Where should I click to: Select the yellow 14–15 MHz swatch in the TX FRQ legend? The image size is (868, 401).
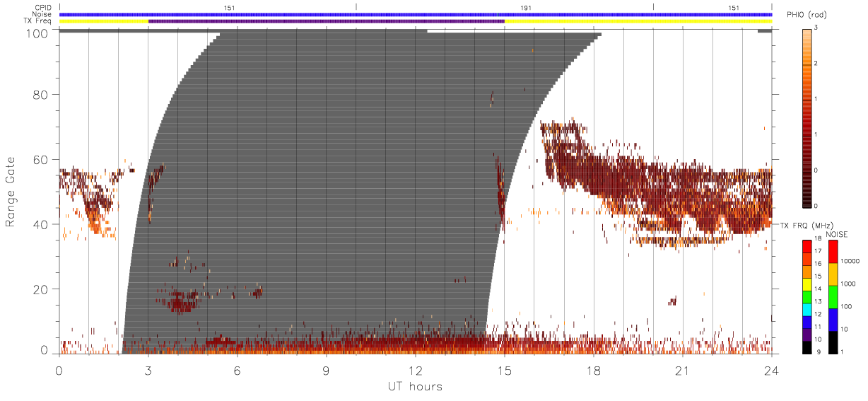click(807, 284)
